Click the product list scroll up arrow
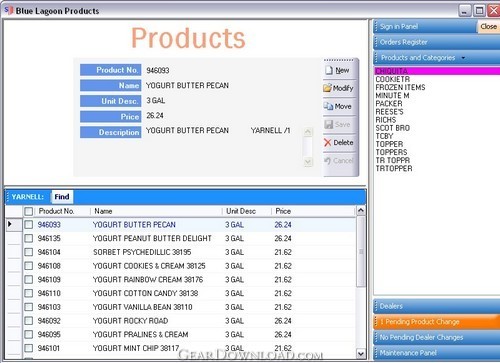The width and height of the screenshot is (500, 363). [361, 211]
